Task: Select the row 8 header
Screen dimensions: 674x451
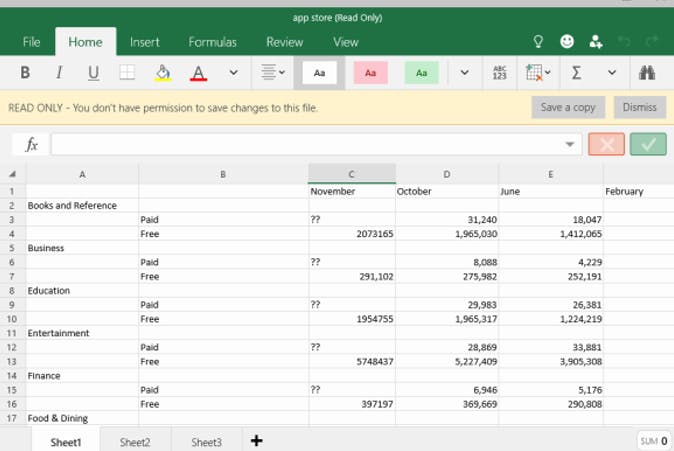Action: click(12, 291)
